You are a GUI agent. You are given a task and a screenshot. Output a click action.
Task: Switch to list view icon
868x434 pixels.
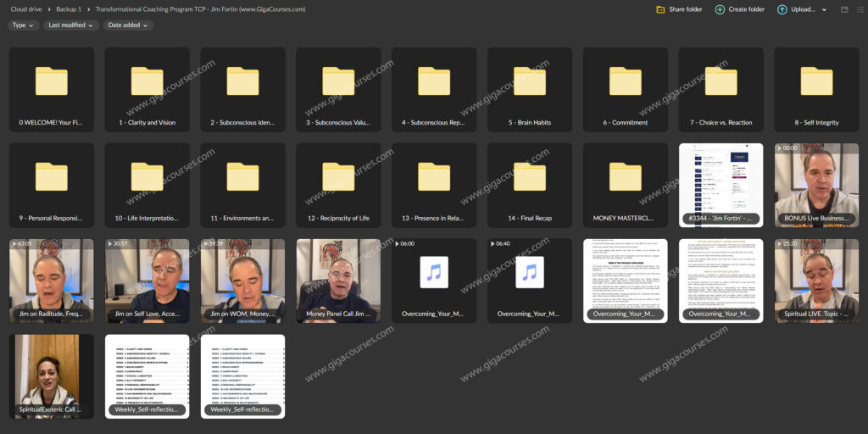[860, 9]
